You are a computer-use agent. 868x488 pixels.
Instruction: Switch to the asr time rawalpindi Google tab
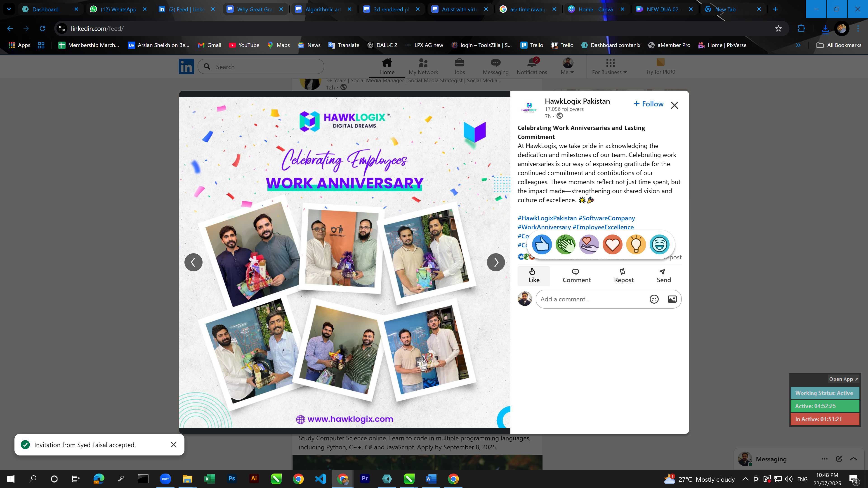(528, 9)
